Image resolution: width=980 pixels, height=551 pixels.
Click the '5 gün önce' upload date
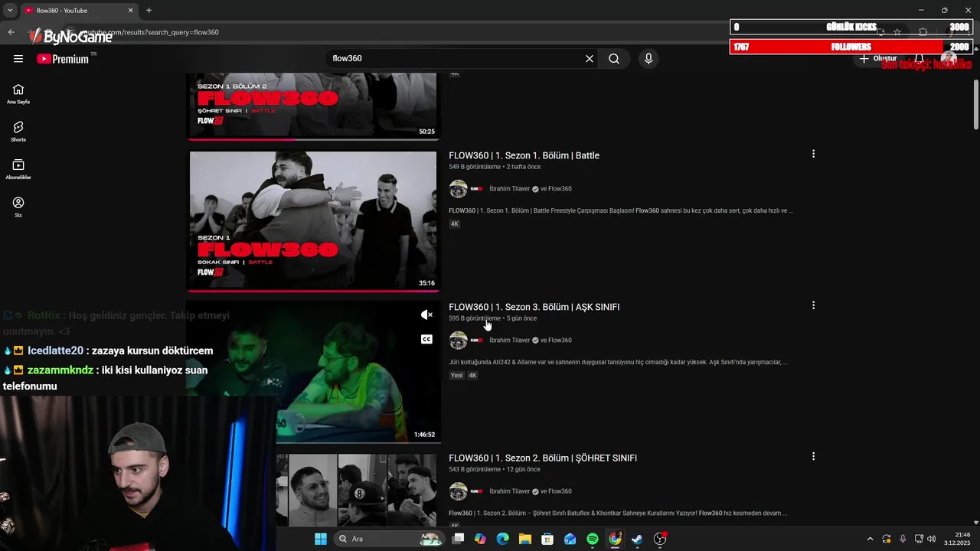[x=522, y=318]
